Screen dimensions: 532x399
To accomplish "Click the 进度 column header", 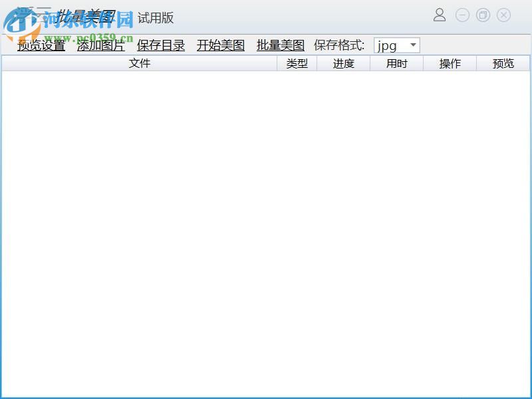I will 343,63.
